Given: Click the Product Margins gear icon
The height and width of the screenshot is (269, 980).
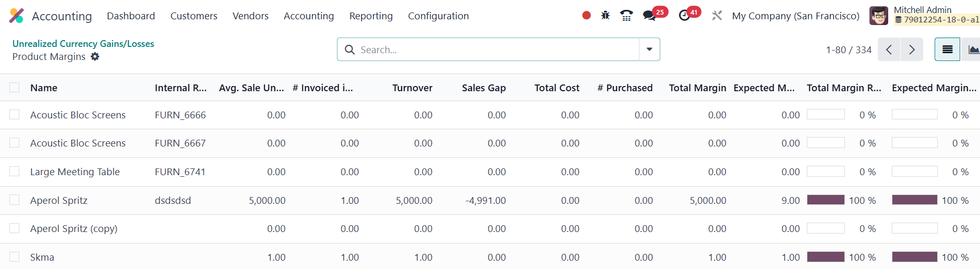Looking at the screenshot, I should point(95,56).
